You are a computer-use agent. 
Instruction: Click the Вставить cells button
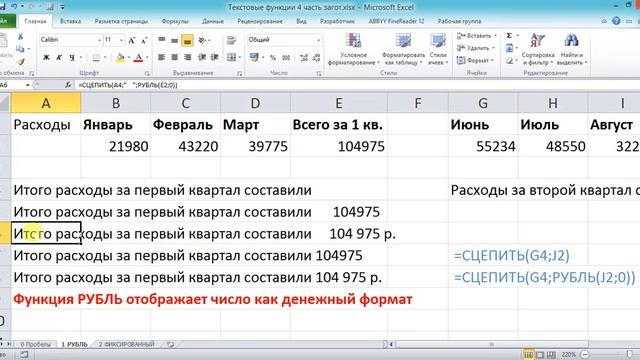[x=476, y=36]
